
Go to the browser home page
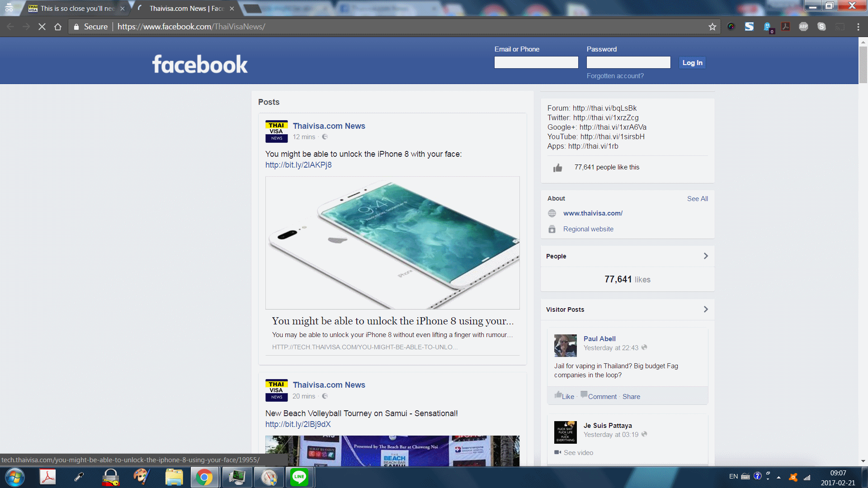(58, 27)
